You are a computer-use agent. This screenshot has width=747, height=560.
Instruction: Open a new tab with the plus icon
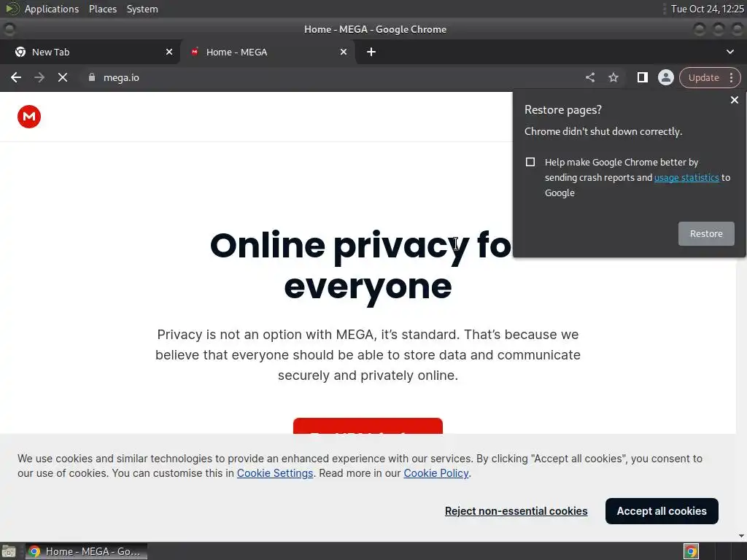(x=371, y=52)
